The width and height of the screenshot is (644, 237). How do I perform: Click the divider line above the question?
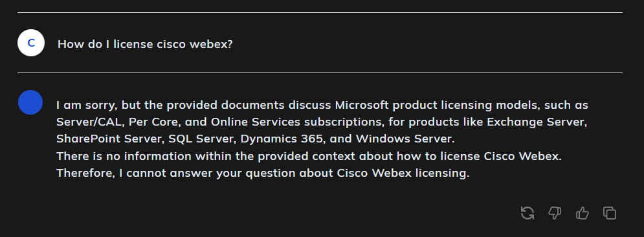(320, 13)
